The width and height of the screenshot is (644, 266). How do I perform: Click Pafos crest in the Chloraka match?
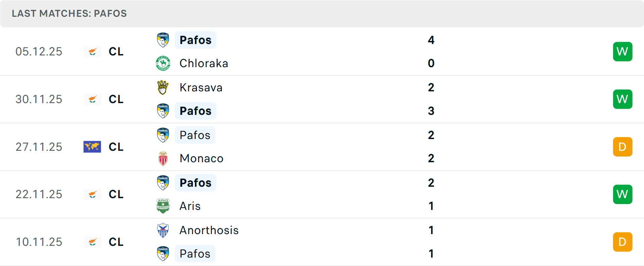pyautogui.click(x=163, y=40)
